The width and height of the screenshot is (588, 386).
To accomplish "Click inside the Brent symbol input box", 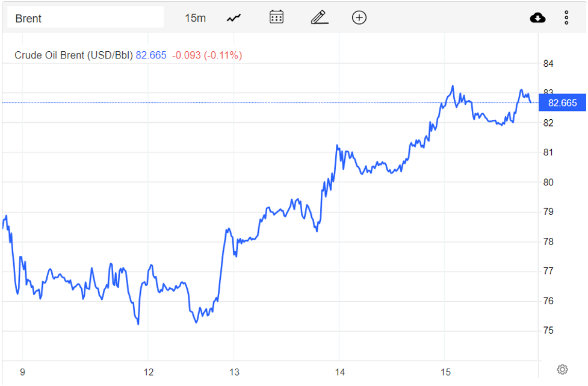I will coord(84,17).
